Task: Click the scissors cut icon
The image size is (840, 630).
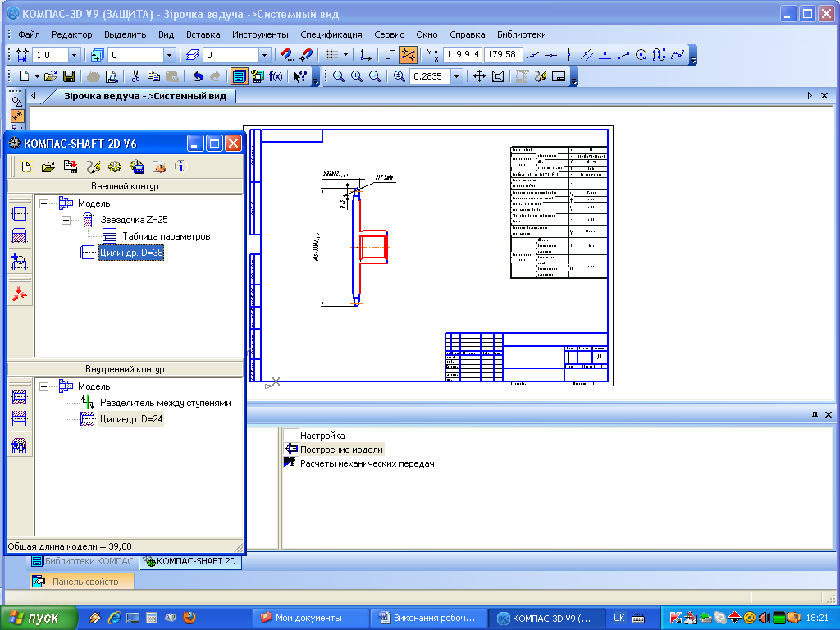Action: pyautogui.click(x=135, y=76)
